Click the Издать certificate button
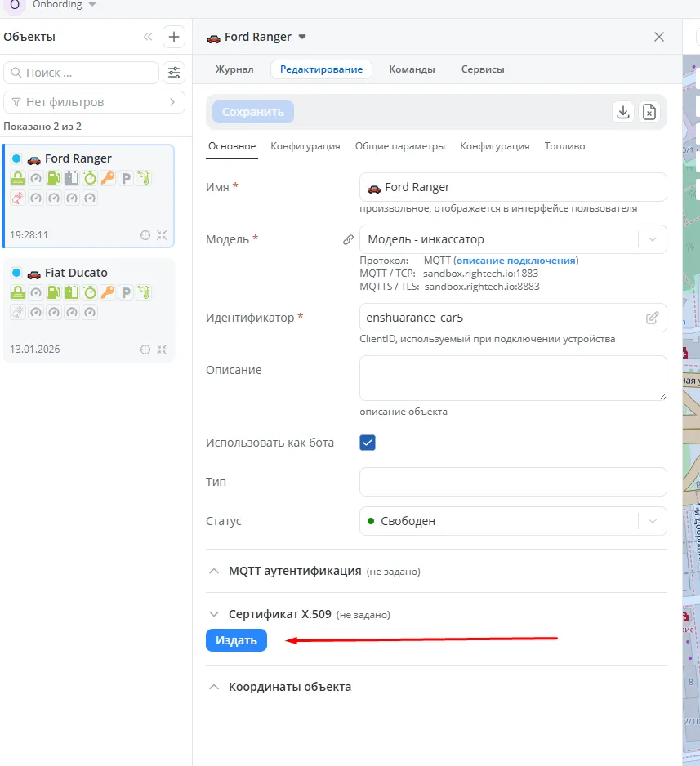Screen dimensions: 700x766 coord(236,640)
